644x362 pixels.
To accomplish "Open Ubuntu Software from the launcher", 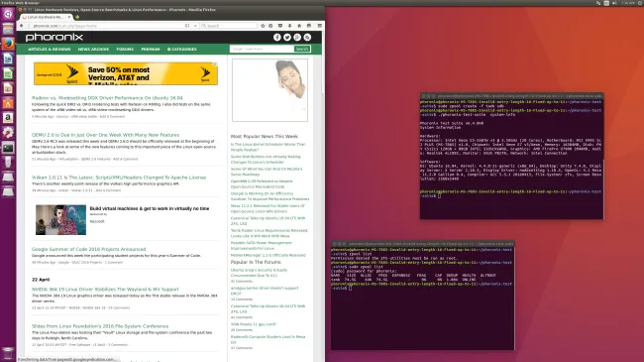I will tap(8, 103).
